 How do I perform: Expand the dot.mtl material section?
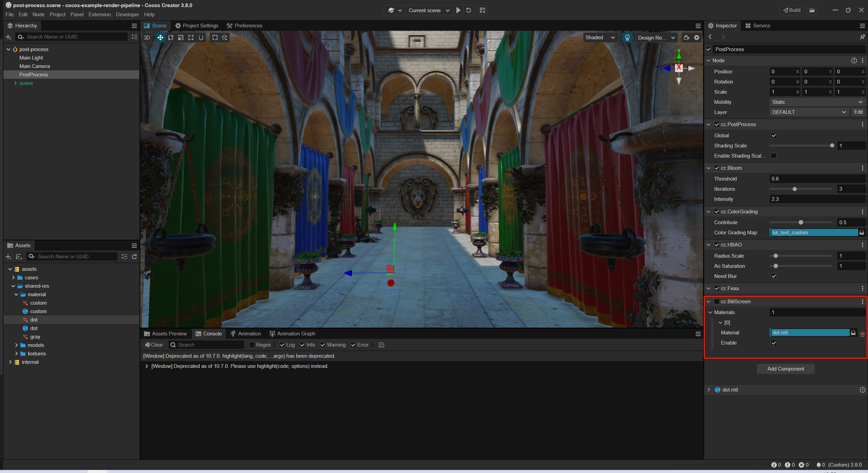tap(709, 390)
